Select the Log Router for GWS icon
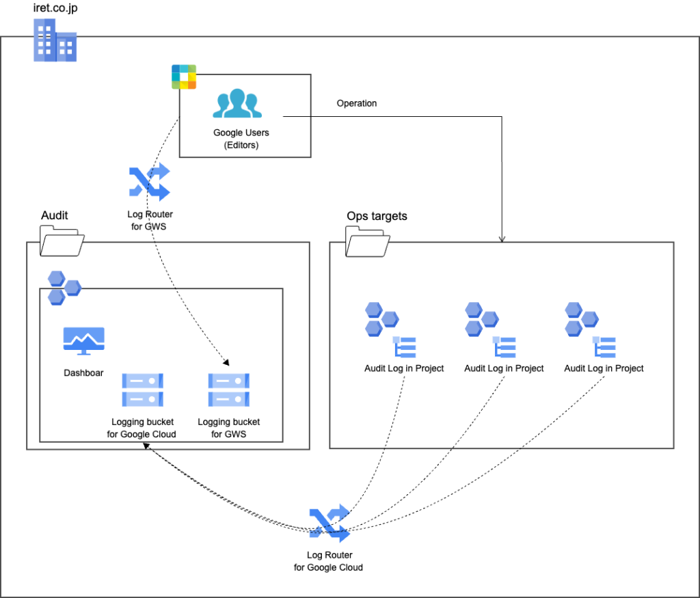 [x=149, y=182]
